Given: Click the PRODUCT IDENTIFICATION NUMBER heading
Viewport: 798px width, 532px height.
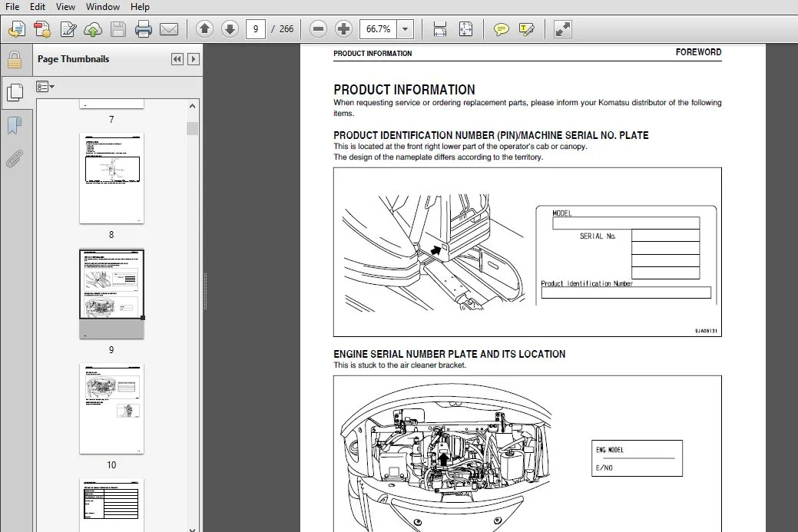Looking at the screenshot, I should [491, 135].
